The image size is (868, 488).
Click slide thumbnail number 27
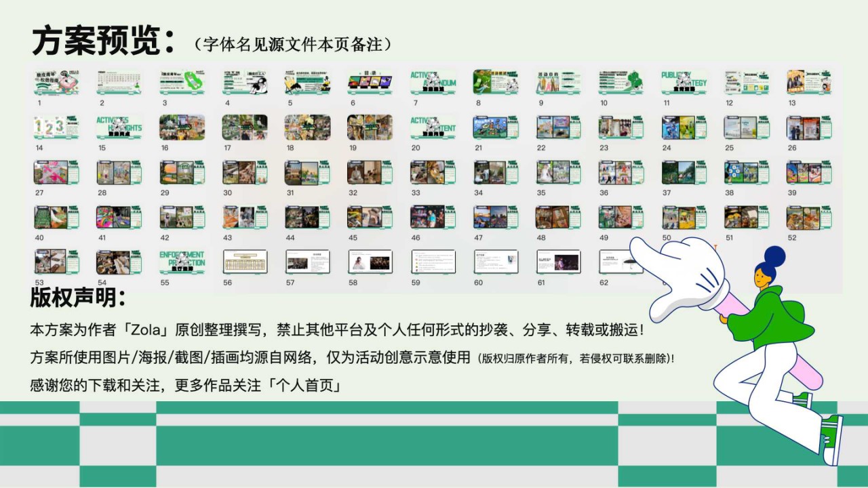(x=56, y=172)
